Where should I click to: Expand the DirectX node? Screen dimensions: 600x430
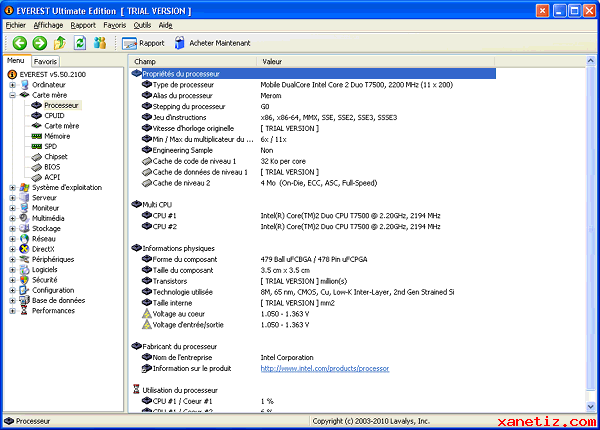(12, 249)
